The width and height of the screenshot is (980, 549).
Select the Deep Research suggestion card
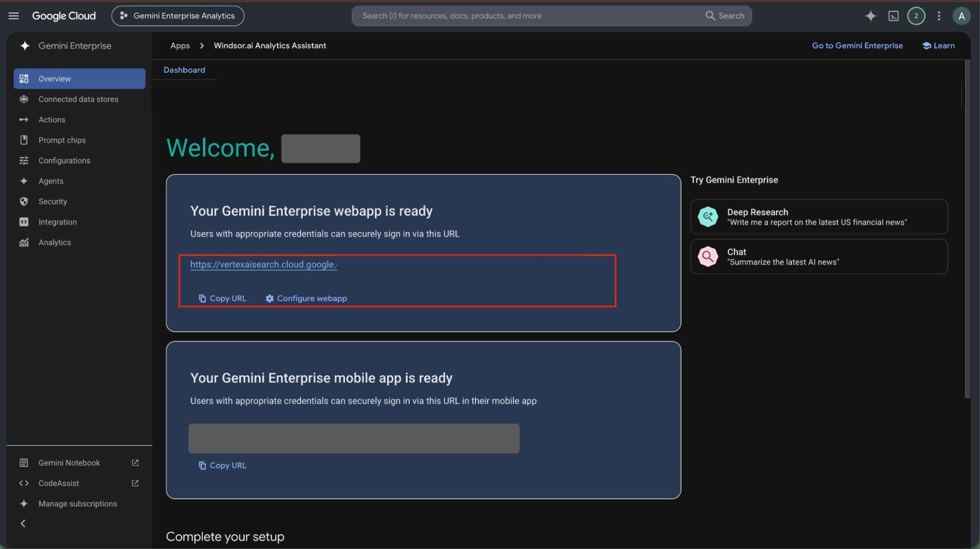coord(819,217)
